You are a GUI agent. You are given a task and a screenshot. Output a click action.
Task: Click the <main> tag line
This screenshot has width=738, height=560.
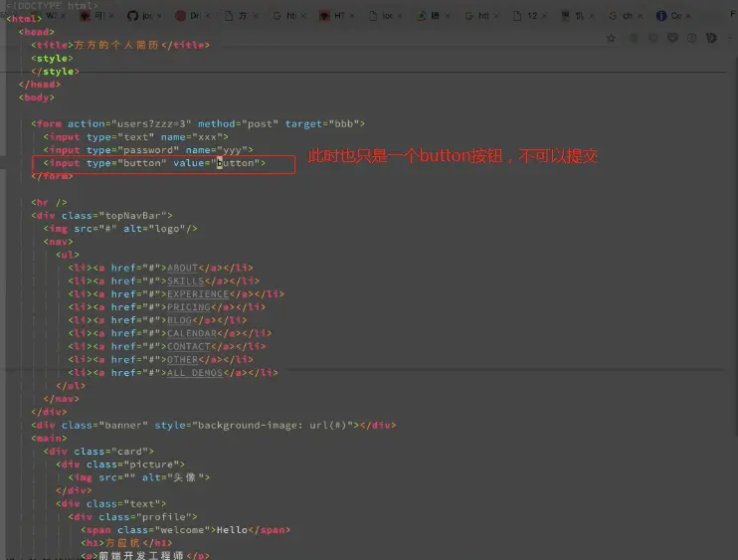[49, 438]
